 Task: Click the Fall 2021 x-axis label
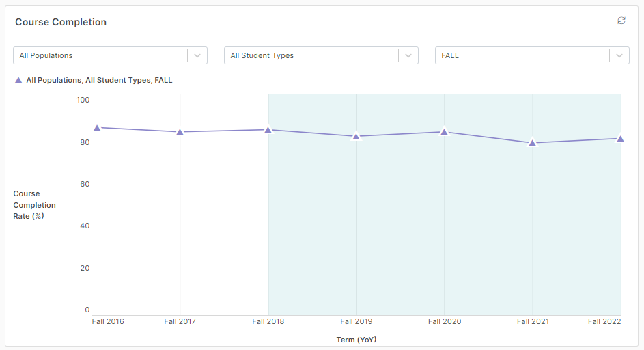(533, 321)
